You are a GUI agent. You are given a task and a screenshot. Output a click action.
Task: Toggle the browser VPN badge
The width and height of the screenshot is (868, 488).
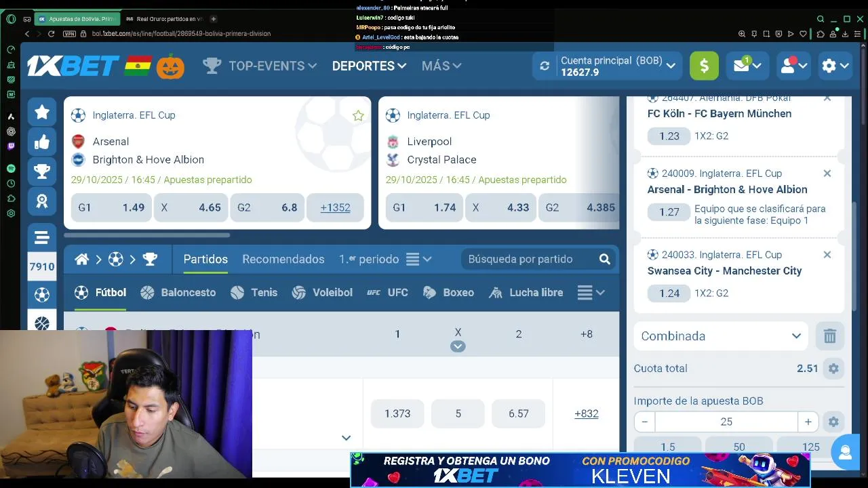pyautogui.click(x=69, y=34)
